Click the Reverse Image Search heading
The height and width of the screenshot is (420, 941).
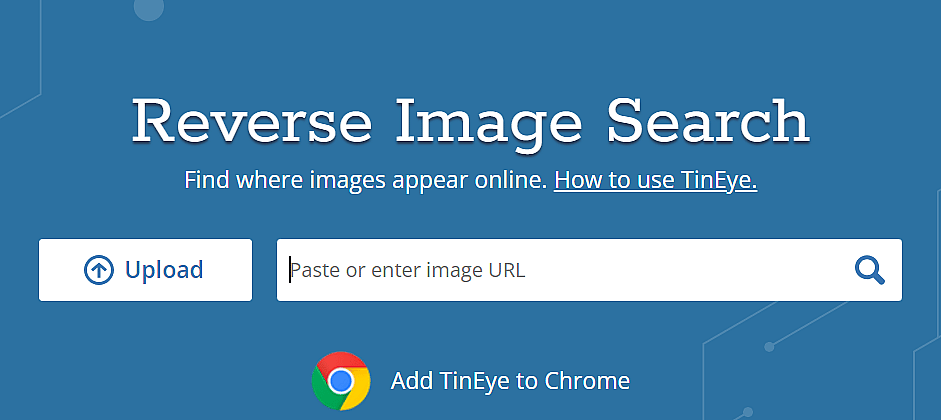tap(471, 121)
